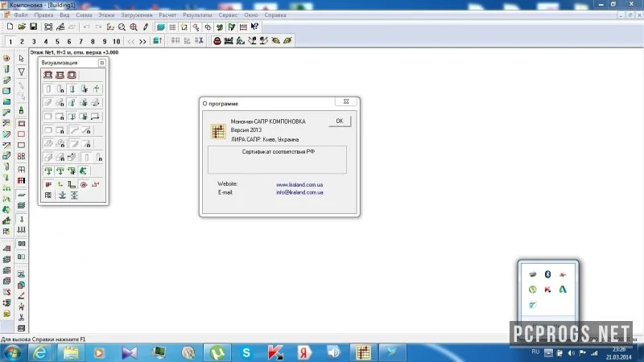Image resolution: width=644 pixels, height=362 pixels.
Task: Select floor number 10
Action: 117,42
